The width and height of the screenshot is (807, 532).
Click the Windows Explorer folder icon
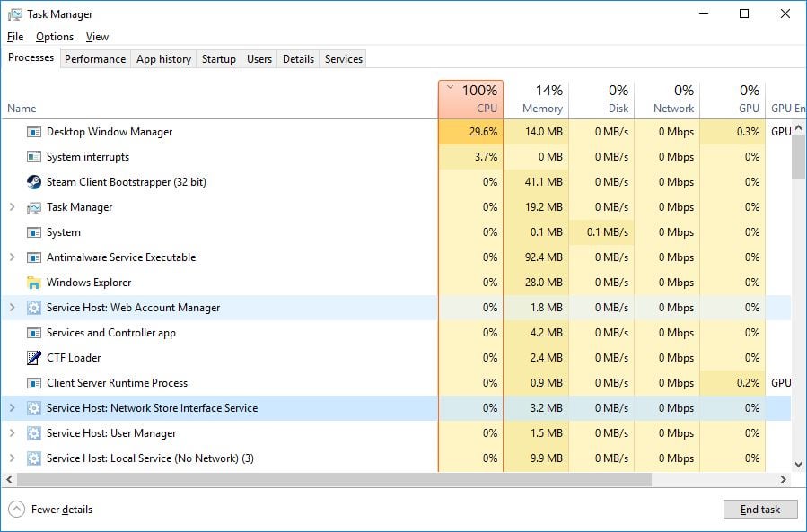[34, 283]
